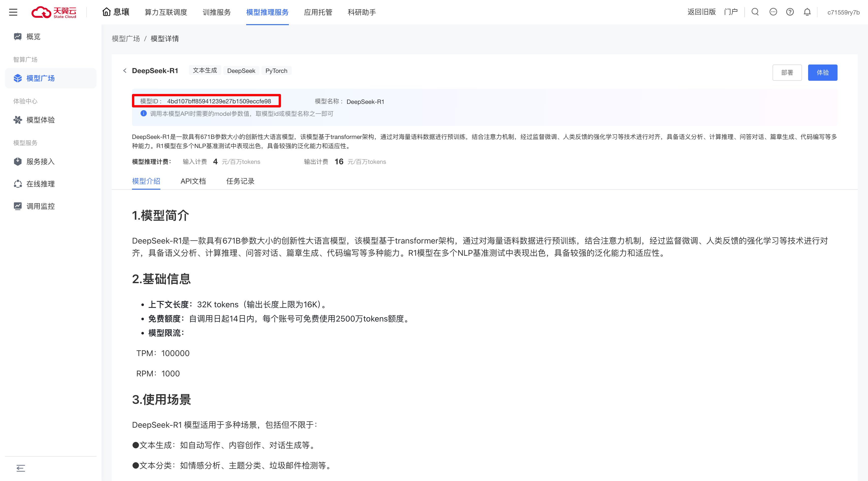Viewport: 868px width, 481px height.
Task: Collapse sidebar using bottom-left icon
Action: [x=21, y=468]
